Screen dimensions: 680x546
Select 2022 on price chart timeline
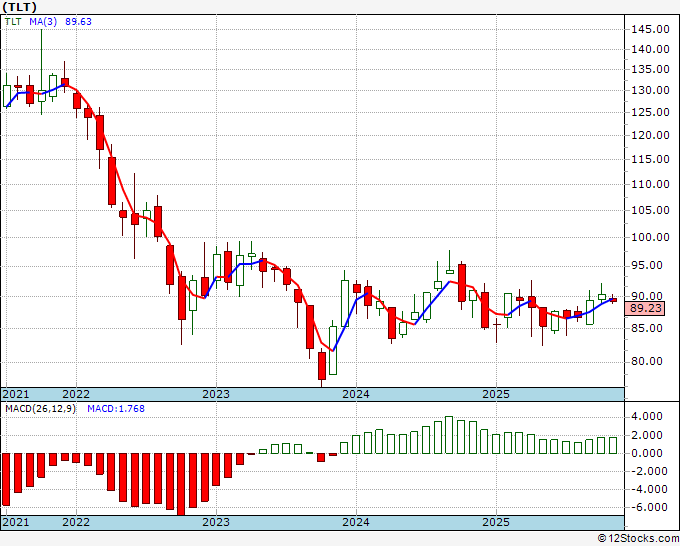(76, 394)
